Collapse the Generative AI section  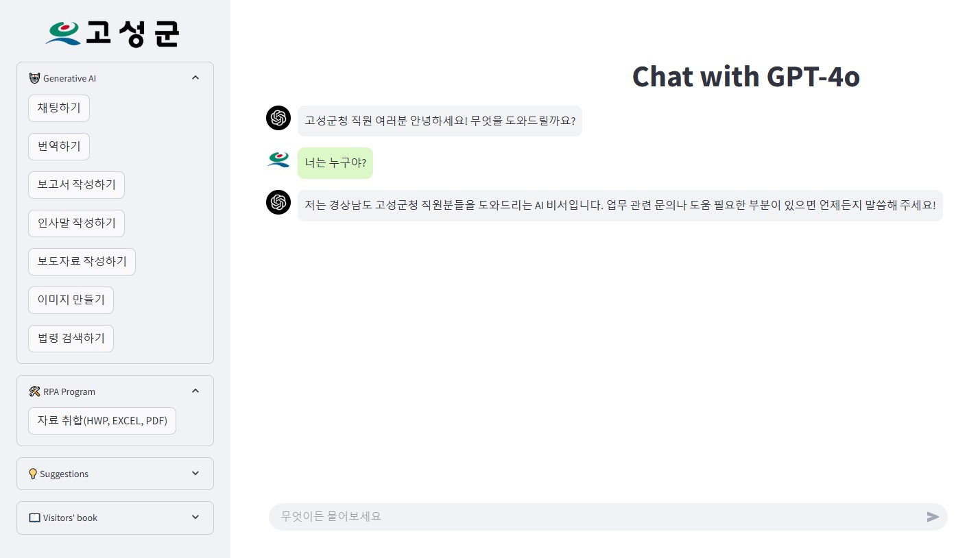point(195,78)
